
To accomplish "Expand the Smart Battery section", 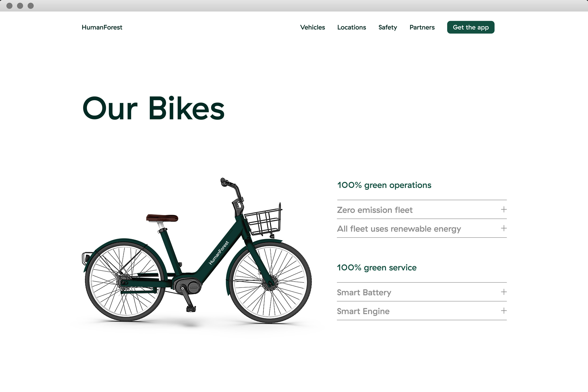I will [x=422, y=292].
